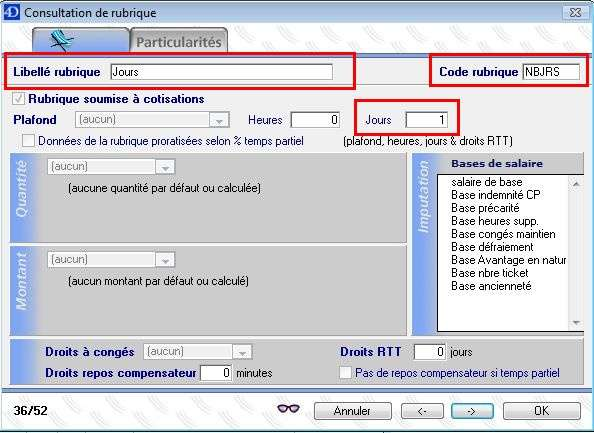Screen dimensions: 594x433
Task: Enable proratisation selon % temps partiel
Action: coord(28,141)
